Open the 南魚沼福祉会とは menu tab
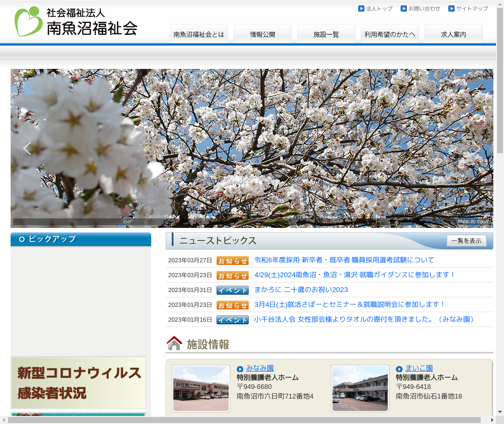Screen dimensions: 504x424 pyautogui.click(x=199, y=34)
